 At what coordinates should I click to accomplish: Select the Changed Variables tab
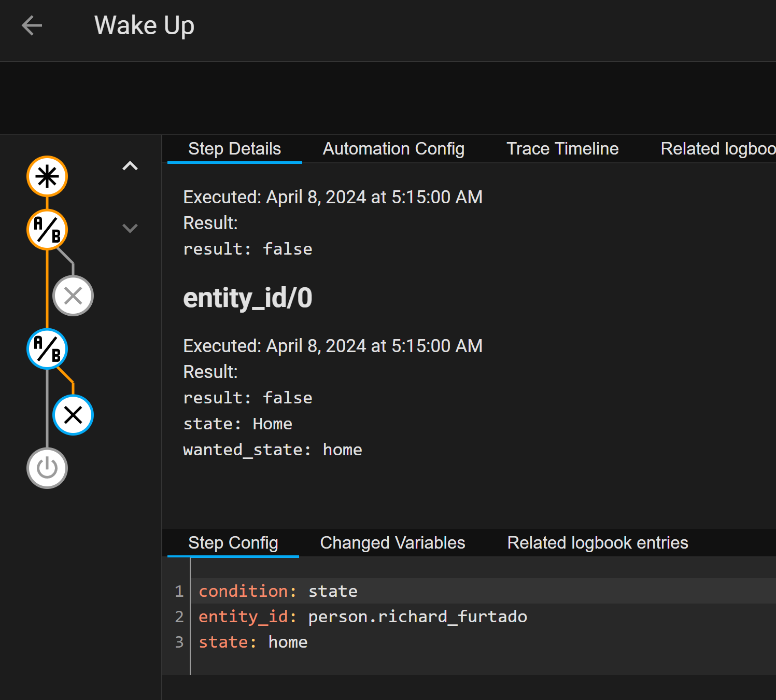click(392, 542)
